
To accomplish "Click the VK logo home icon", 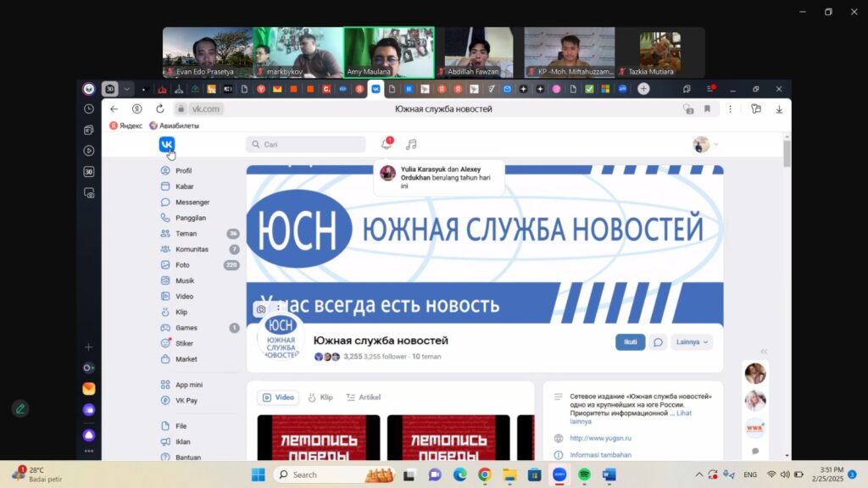I will coord(167,144).
